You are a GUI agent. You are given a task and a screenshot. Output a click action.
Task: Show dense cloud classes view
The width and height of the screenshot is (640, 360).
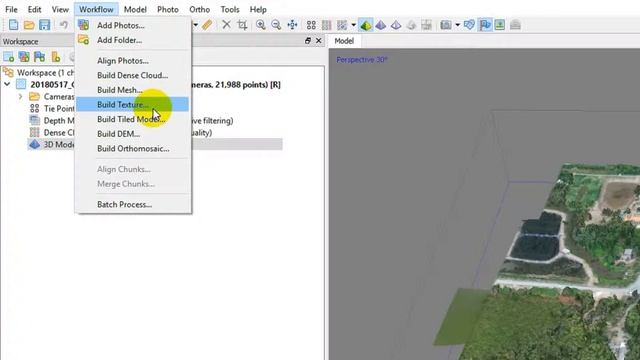click(x=342, y=25)
